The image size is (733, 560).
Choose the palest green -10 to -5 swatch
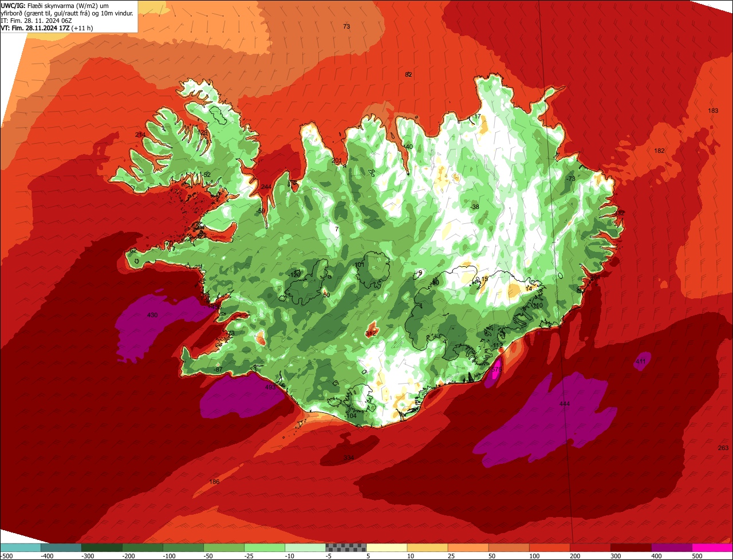(305, 547)
